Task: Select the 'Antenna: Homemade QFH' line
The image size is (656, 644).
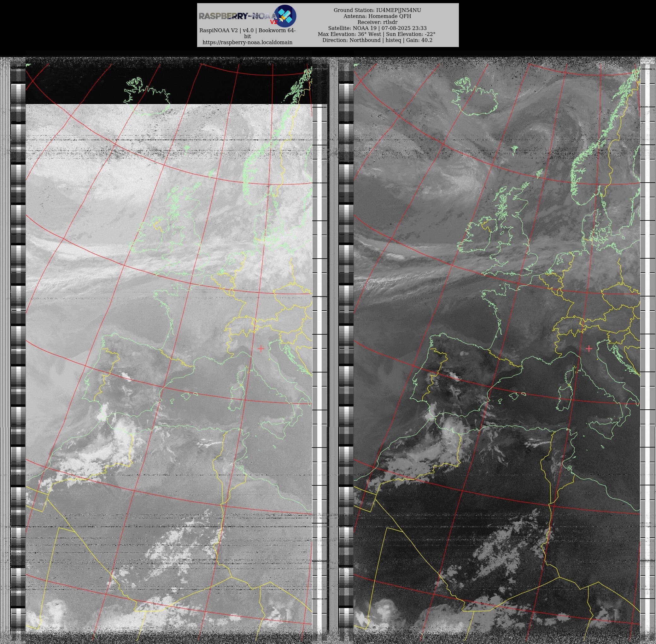Action: pos(377,16)
